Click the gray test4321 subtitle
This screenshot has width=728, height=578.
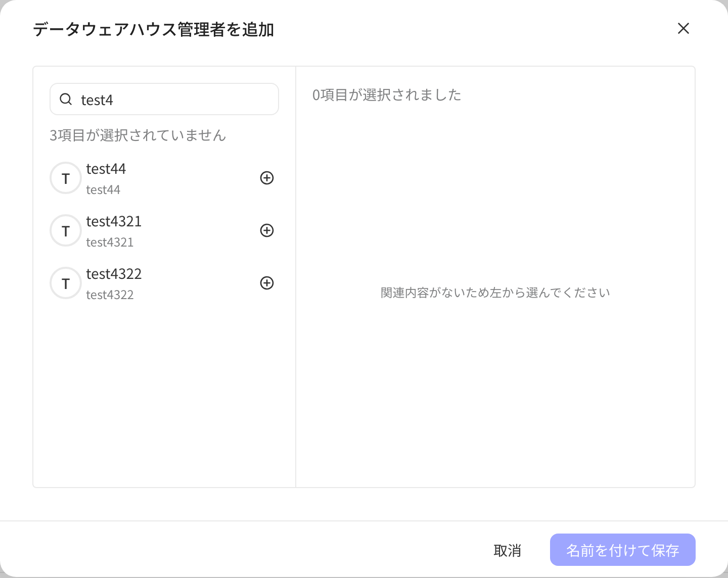coord(110,243)
